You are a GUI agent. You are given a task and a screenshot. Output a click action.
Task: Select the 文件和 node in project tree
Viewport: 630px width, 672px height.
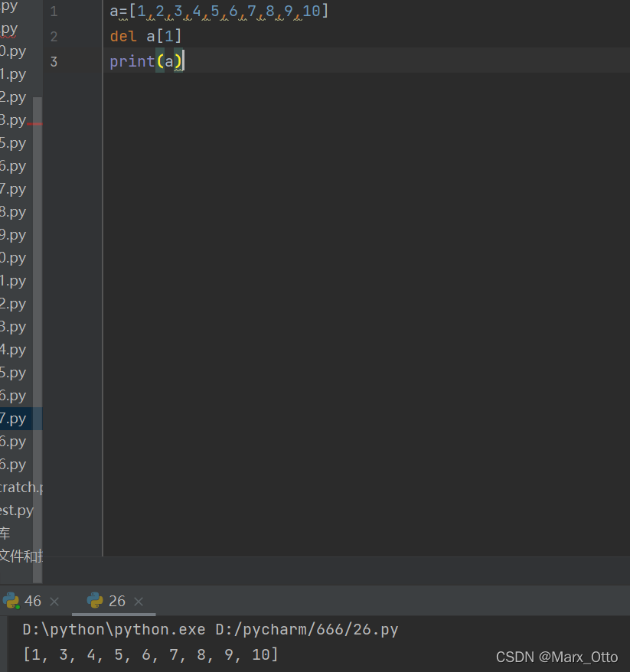point(21,556)
